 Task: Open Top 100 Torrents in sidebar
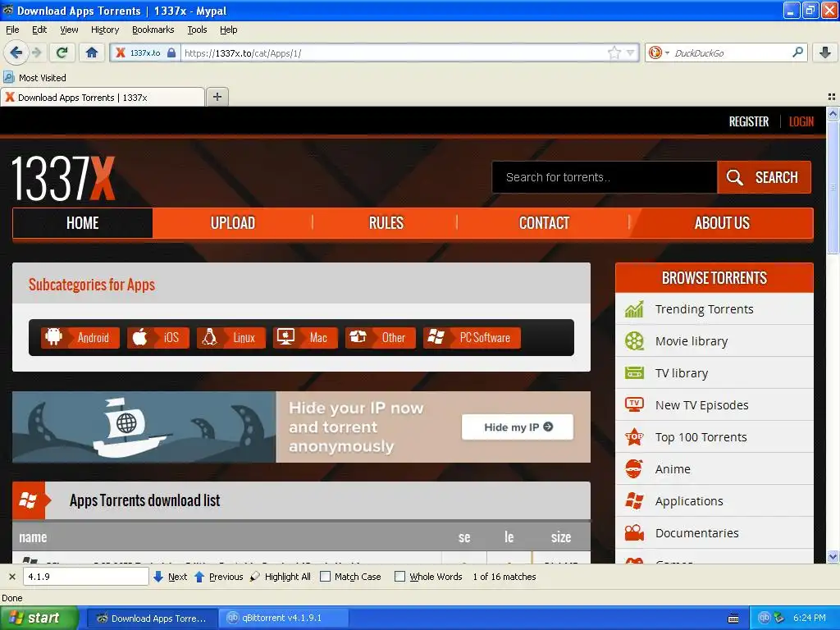click(x=714, y=437)
